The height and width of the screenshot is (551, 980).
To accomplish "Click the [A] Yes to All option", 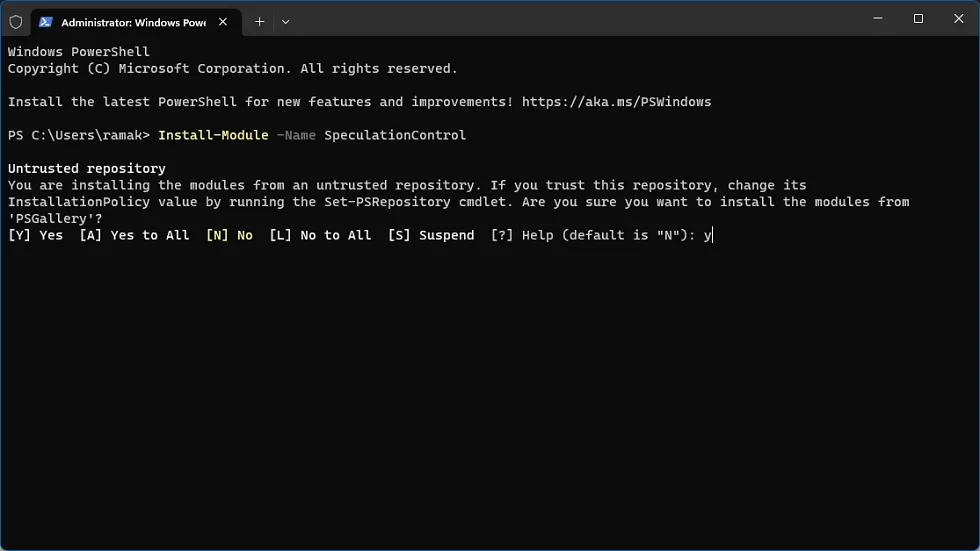I will 134,235.
